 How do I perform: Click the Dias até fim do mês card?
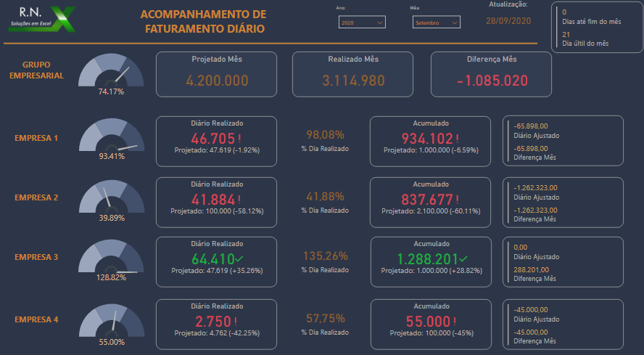coord(595,17)
